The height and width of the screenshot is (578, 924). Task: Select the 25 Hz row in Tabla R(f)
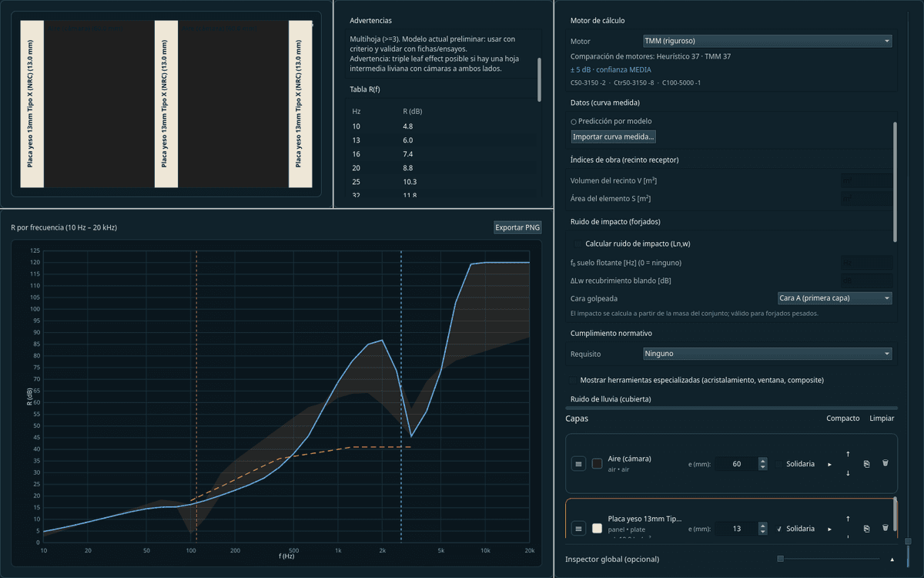[443, 182]
